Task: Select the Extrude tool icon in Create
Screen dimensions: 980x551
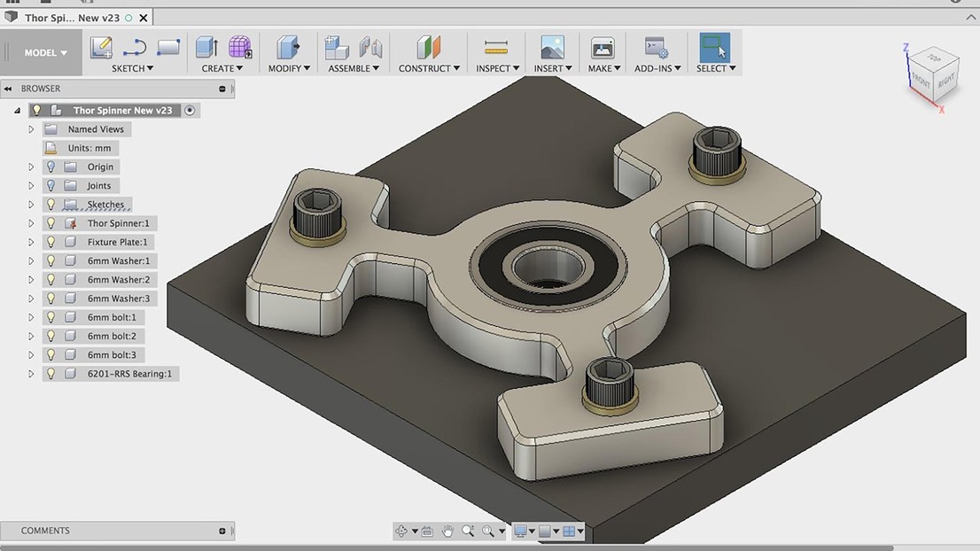Action: [206, 48]
